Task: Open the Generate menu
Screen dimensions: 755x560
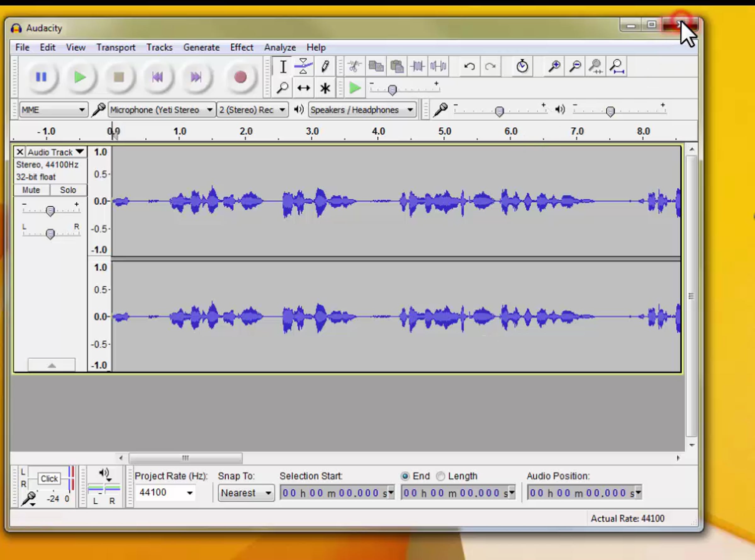Action: click(201, 47)
